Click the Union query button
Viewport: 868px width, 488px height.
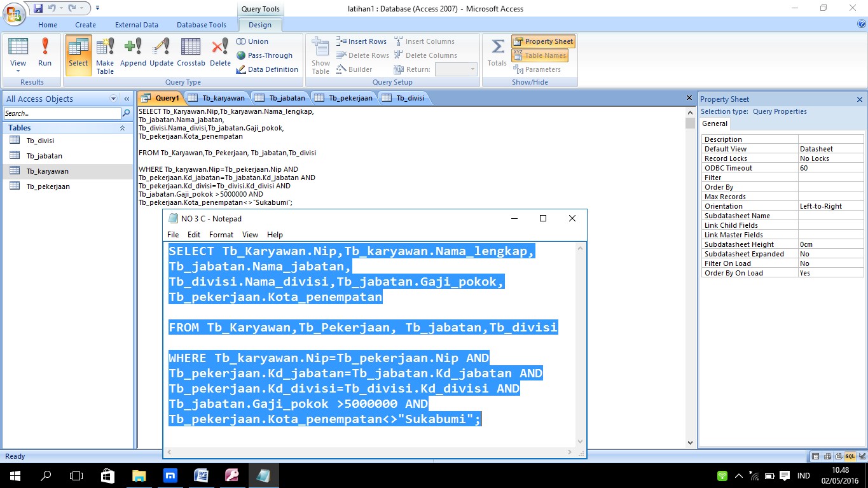252,41
